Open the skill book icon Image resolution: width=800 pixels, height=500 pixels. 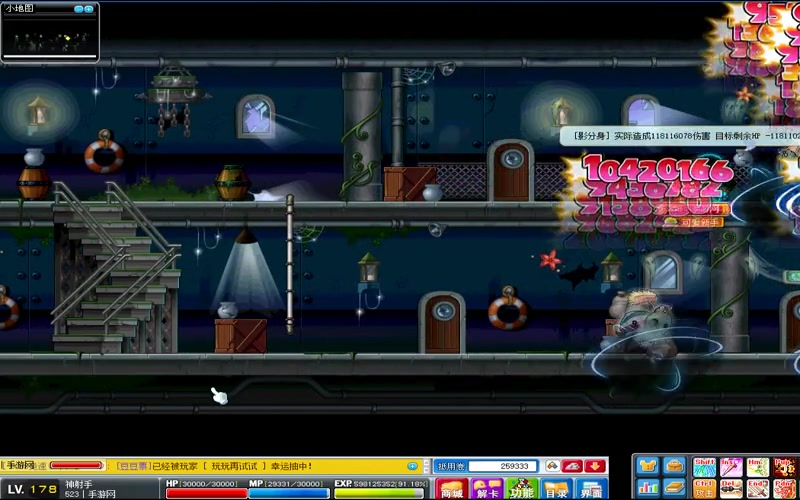pos(674,488)
